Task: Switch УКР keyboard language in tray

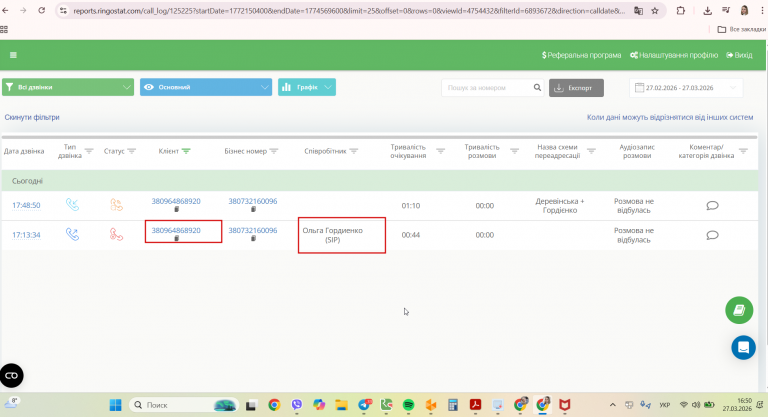Action: point(665,405)
